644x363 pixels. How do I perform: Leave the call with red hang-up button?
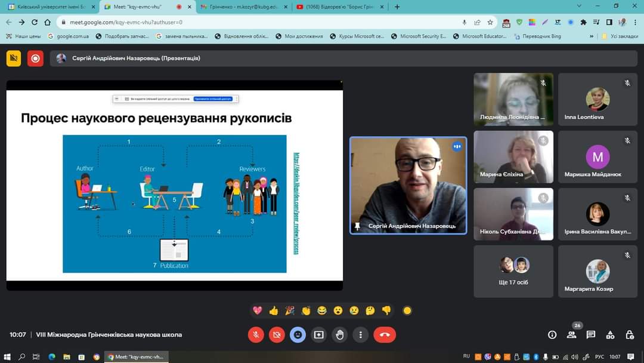(385, 335)
